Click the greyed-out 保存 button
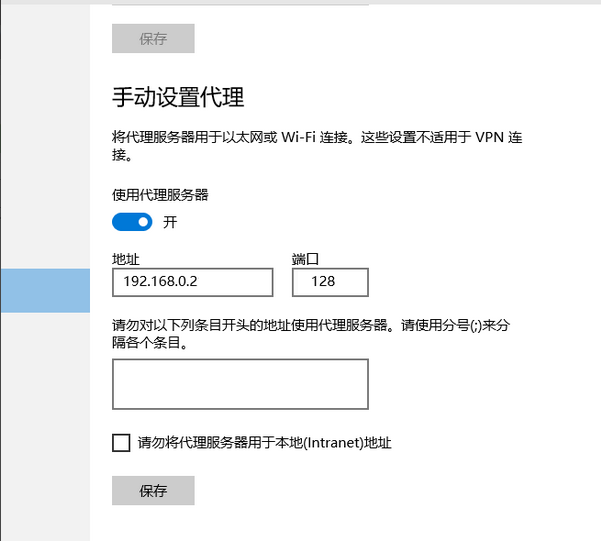 click(x=153, y=39)
